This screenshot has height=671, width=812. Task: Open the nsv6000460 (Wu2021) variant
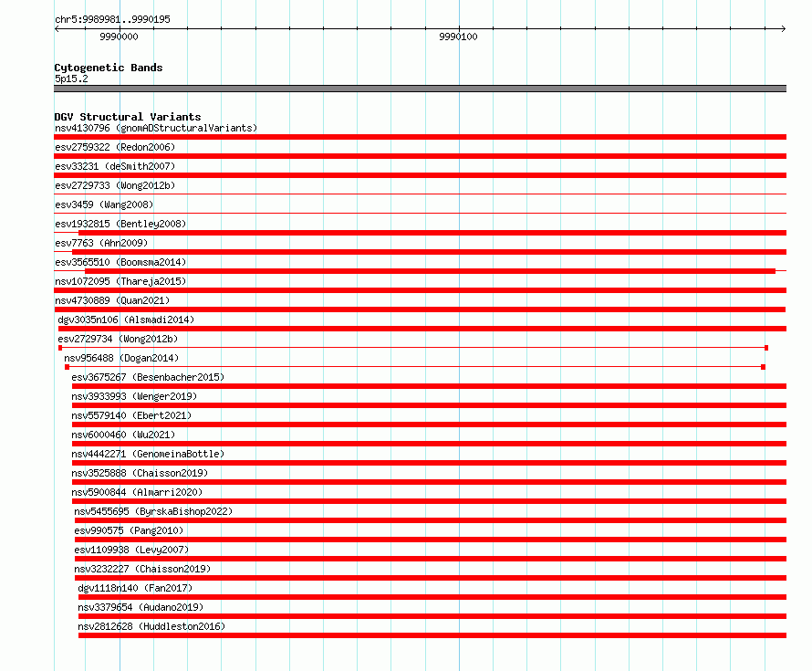(123, 435)
